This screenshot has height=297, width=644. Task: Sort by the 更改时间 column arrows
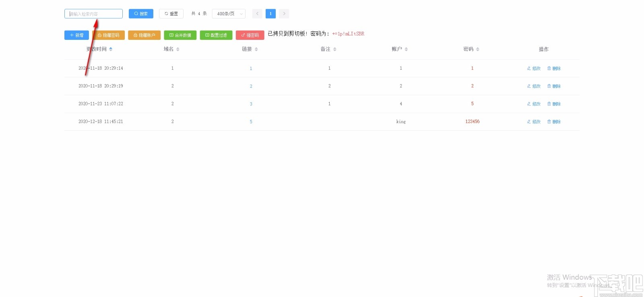point(111,49)
